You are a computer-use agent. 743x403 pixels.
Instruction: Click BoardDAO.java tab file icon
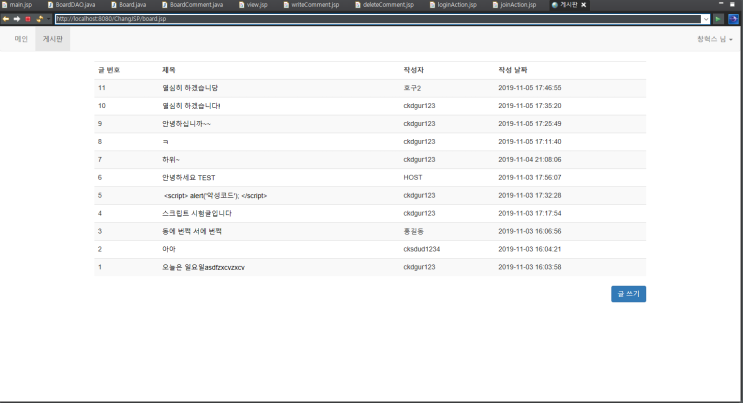click(x=50, y=5)
